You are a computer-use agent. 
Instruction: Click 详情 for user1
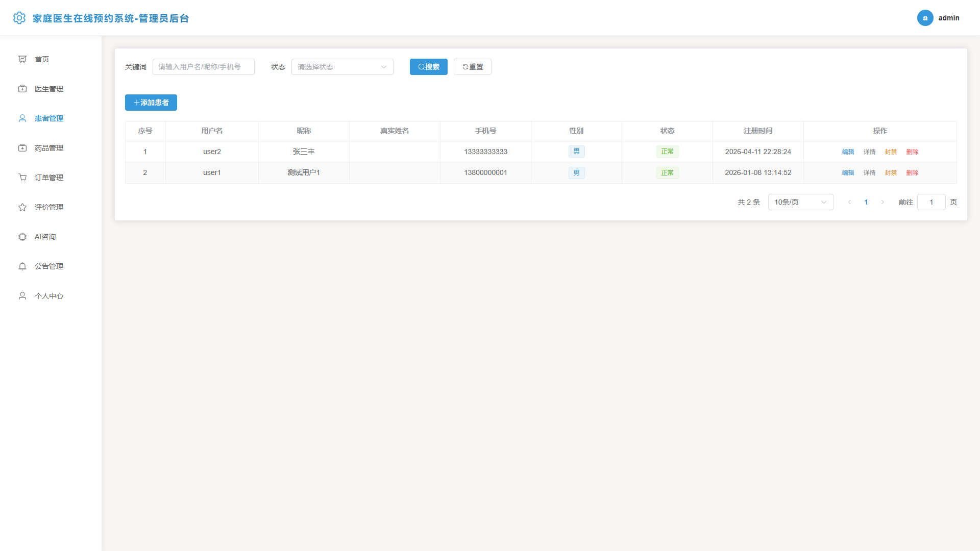[x=870, y=172]
